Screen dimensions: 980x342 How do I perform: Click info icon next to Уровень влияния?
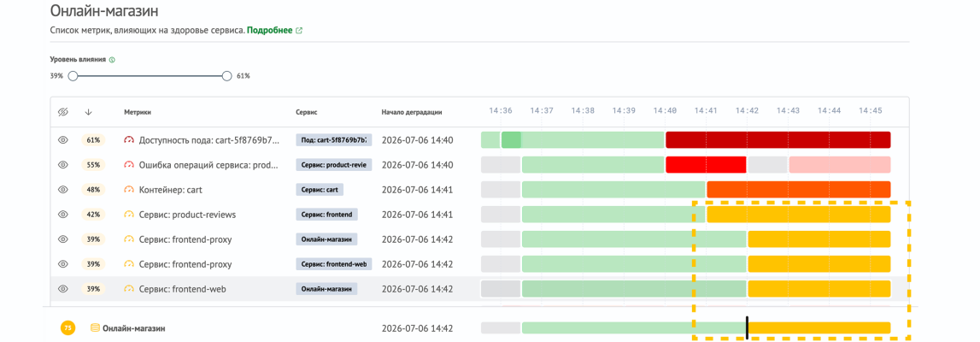coord(112,60)
